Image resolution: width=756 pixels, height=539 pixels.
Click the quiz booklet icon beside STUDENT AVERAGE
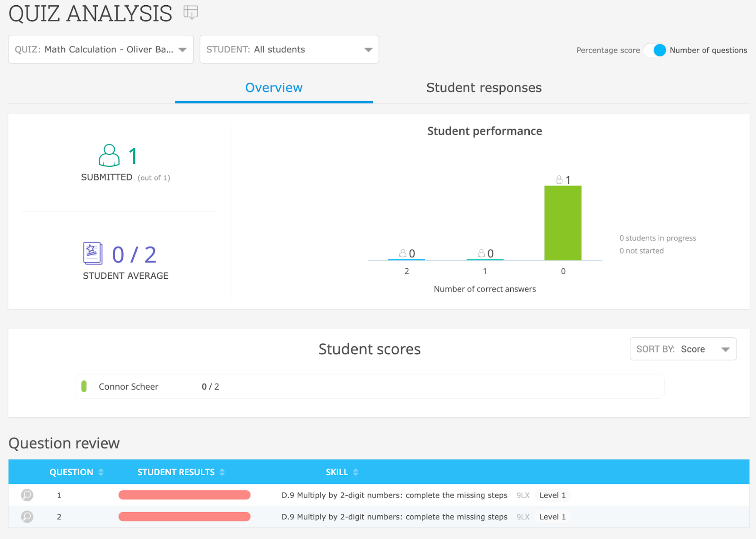point(92,253)
